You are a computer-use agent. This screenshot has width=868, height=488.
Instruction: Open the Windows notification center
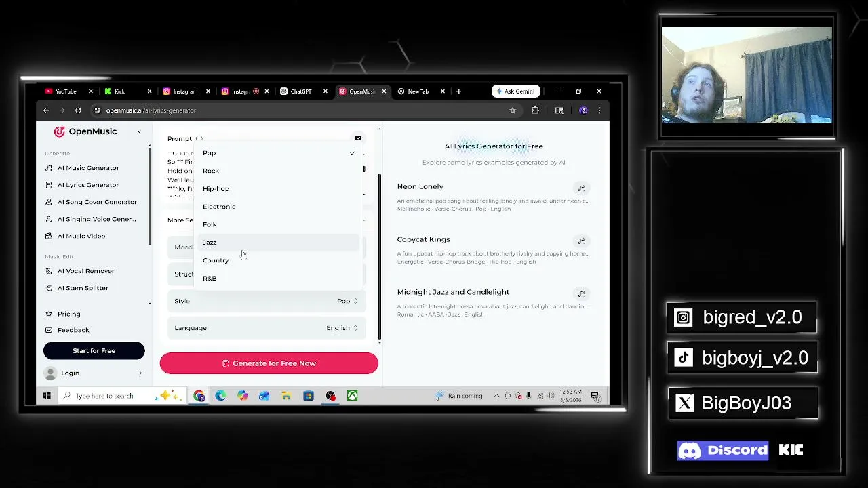coord(595,396)
